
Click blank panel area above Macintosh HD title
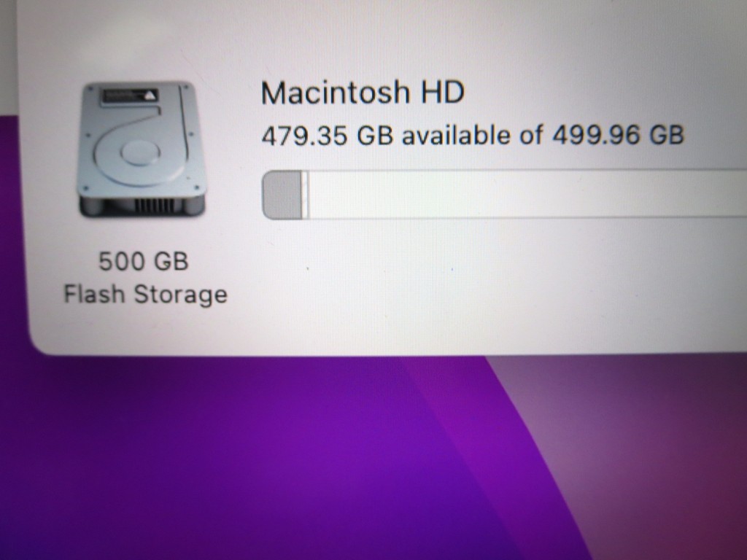pyautogui.click(x=381, y=38)
